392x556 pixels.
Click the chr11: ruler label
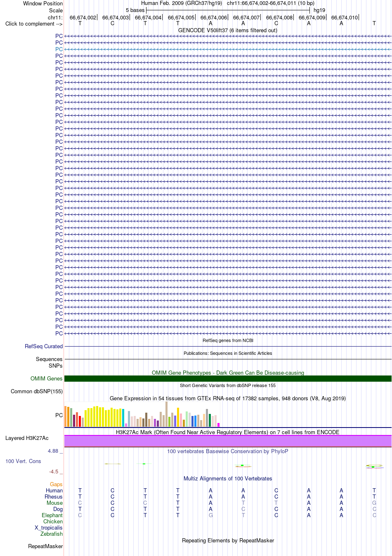click(55, 17)
